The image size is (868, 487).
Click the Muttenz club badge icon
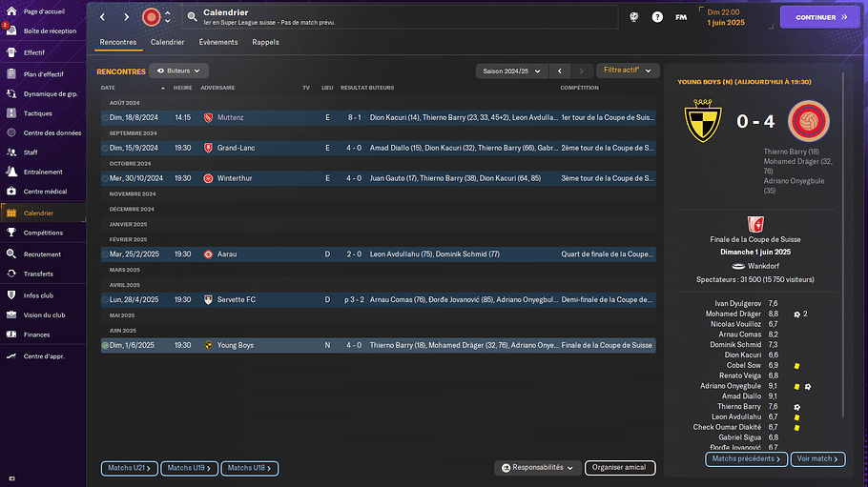point(208,118)
